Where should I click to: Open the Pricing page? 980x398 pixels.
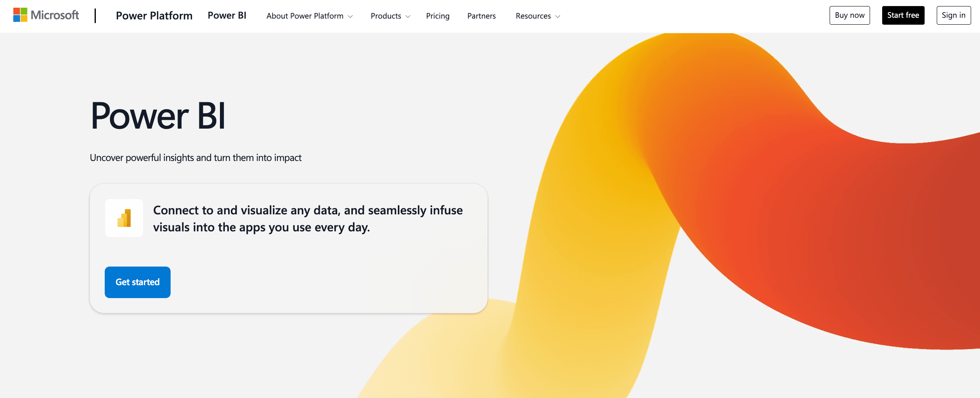[437, 16]
